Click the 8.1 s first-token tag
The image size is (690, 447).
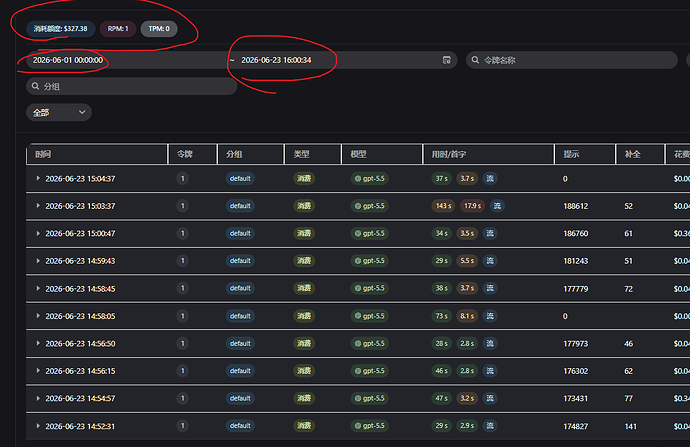(467, 316)
